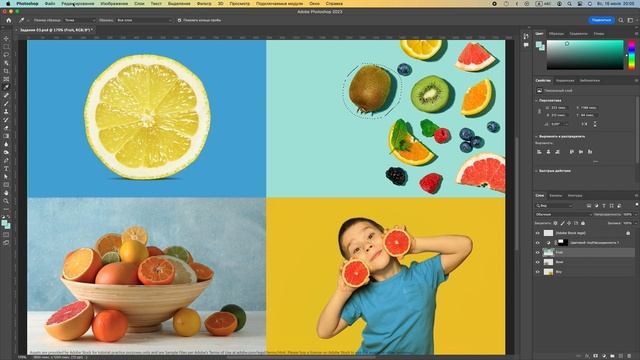Select the Zoom tool

[6, 201]
